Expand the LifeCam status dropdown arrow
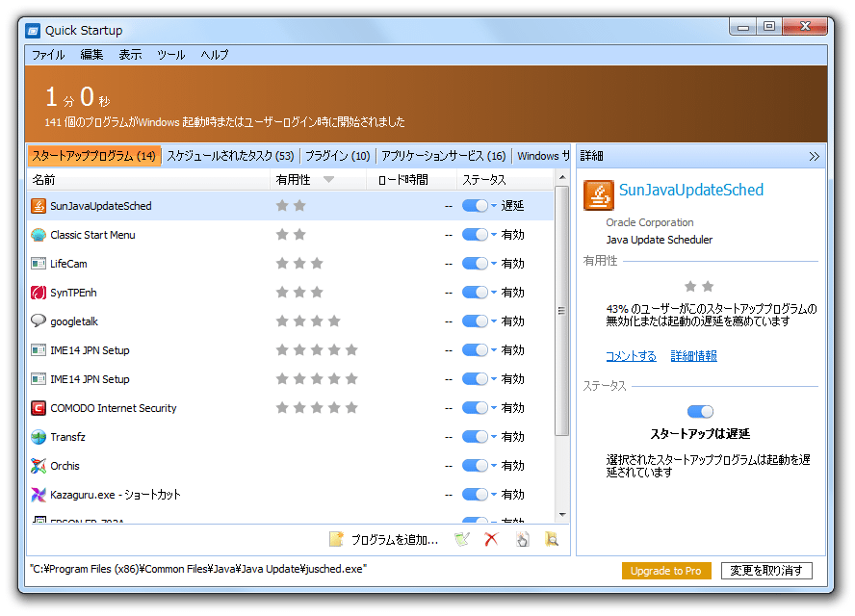The image size is (855, 616). [x=494, y=264]
